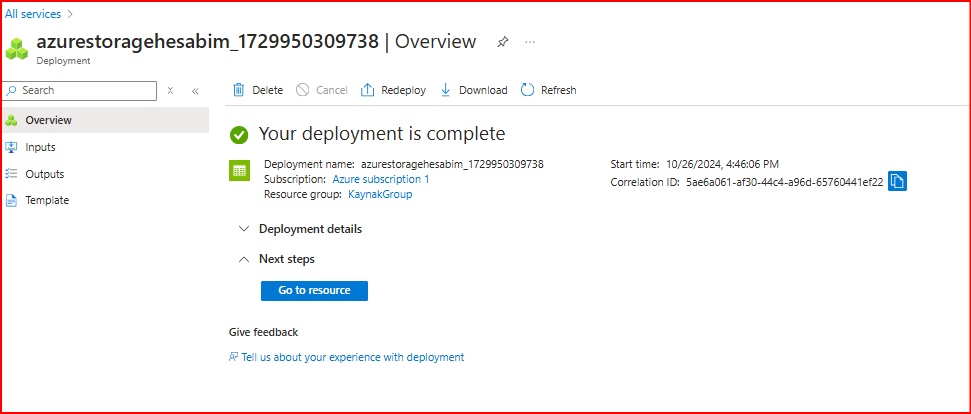Pin the deployment overview to dashboard

502,42
